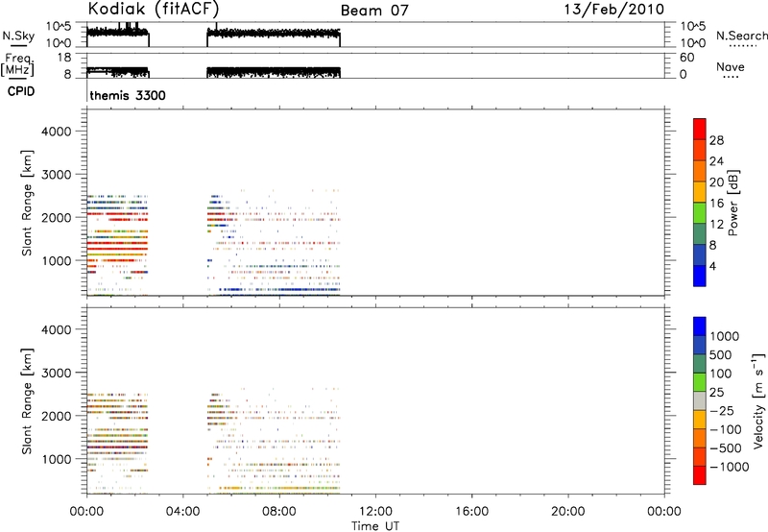
Task: Click the blue top segment of the Velocity colorbar
Action: pyautogui.click(x=700, y=326)
